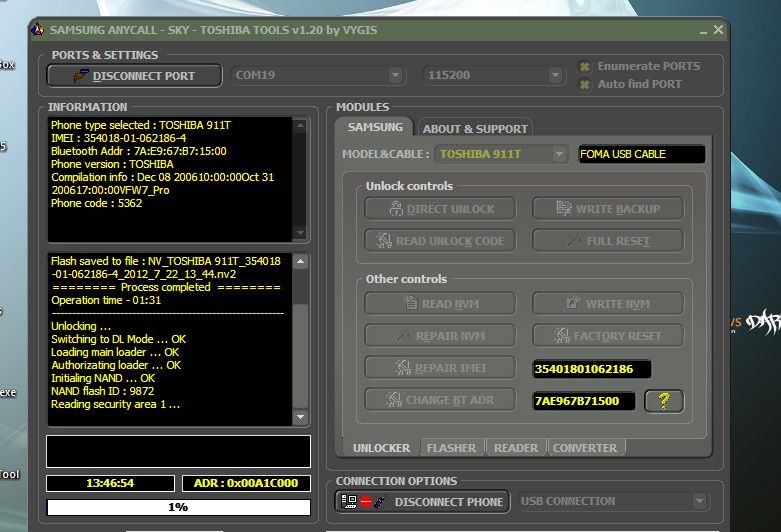Screen dimensions: 781x532
Task: Open the ABOUT & SUPPORT tab
Action: (x=475, y=129)
